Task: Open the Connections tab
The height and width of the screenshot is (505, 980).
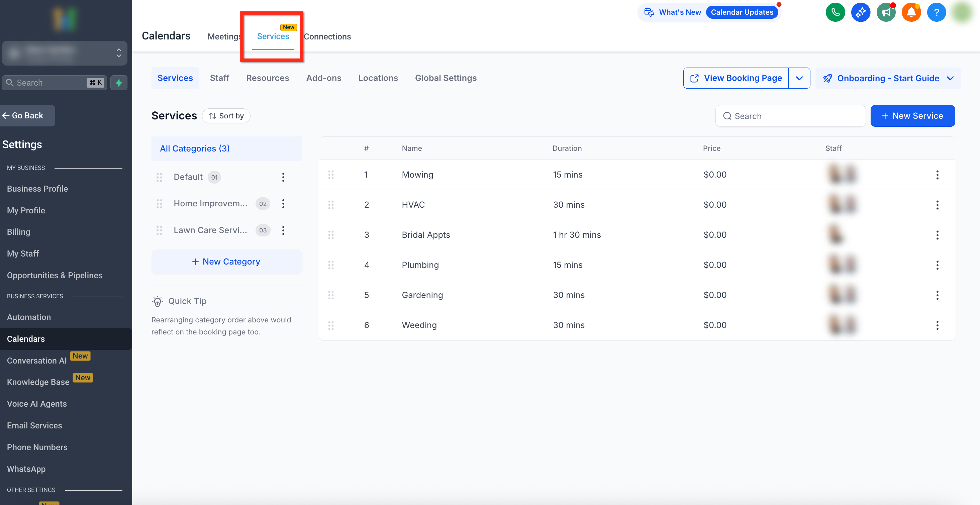Action: [327, 36]
